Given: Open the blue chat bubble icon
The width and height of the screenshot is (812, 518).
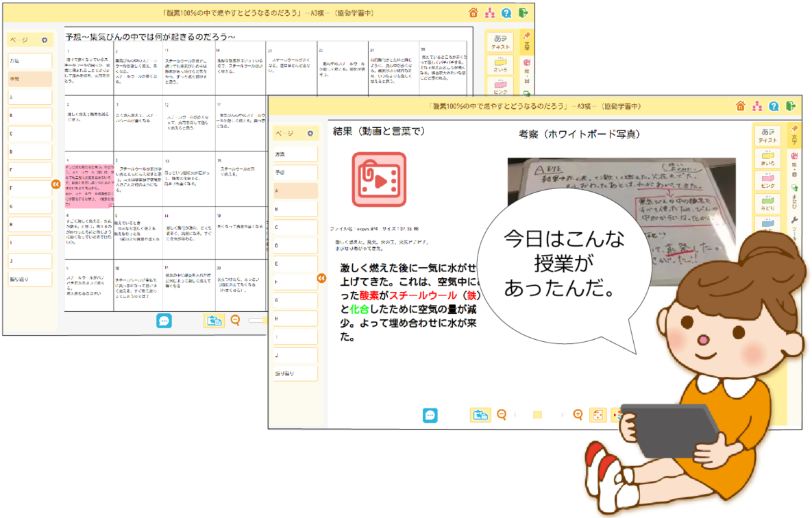Looking at the screenshot, I should [x=430, y=415].
